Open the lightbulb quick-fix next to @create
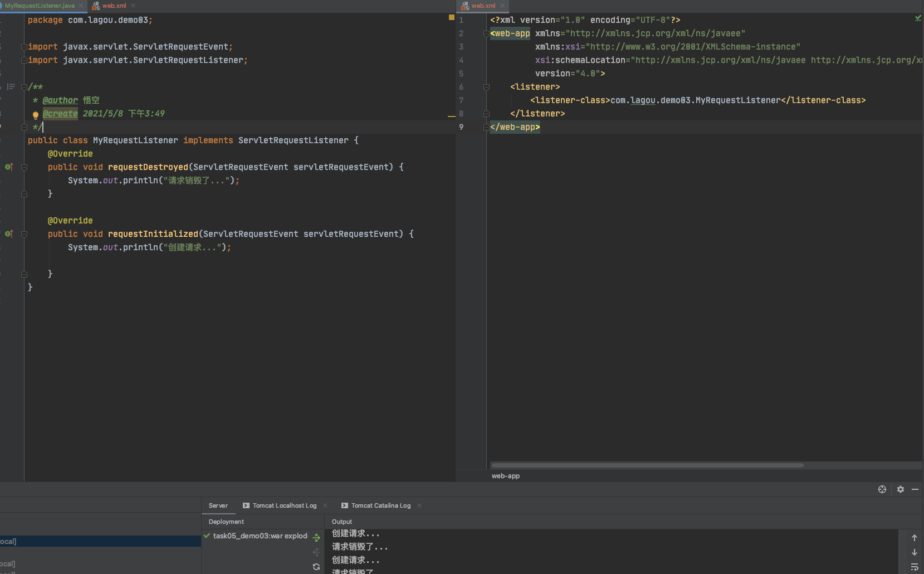924x574 pixels. (x=36, y=115)
